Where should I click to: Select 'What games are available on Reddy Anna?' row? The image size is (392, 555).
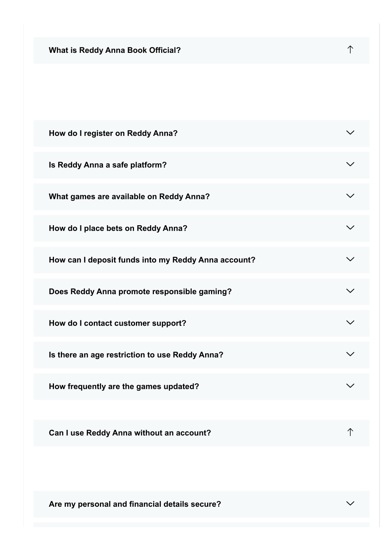(x=201, y=196)
